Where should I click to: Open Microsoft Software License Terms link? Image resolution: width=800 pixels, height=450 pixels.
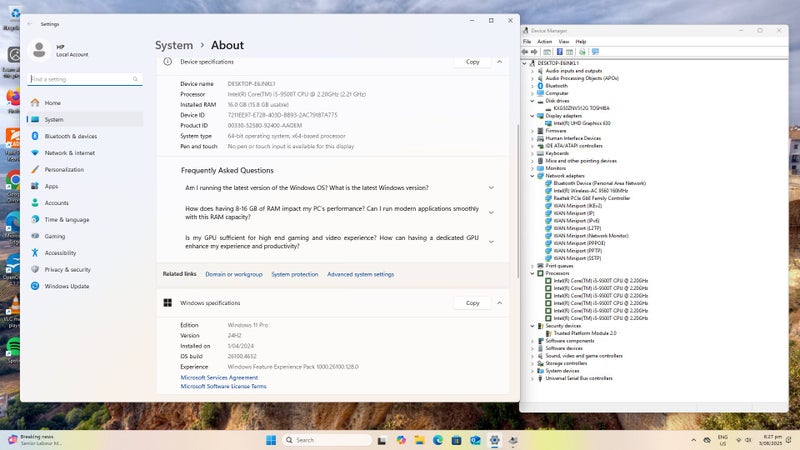tap(223, 386)
